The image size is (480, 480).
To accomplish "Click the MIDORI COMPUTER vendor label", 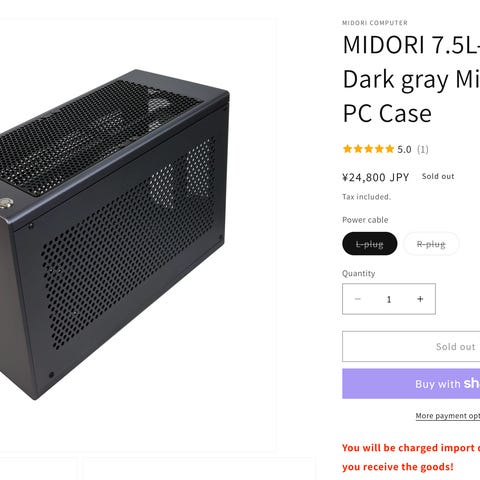I will click(x=375, y=23).
